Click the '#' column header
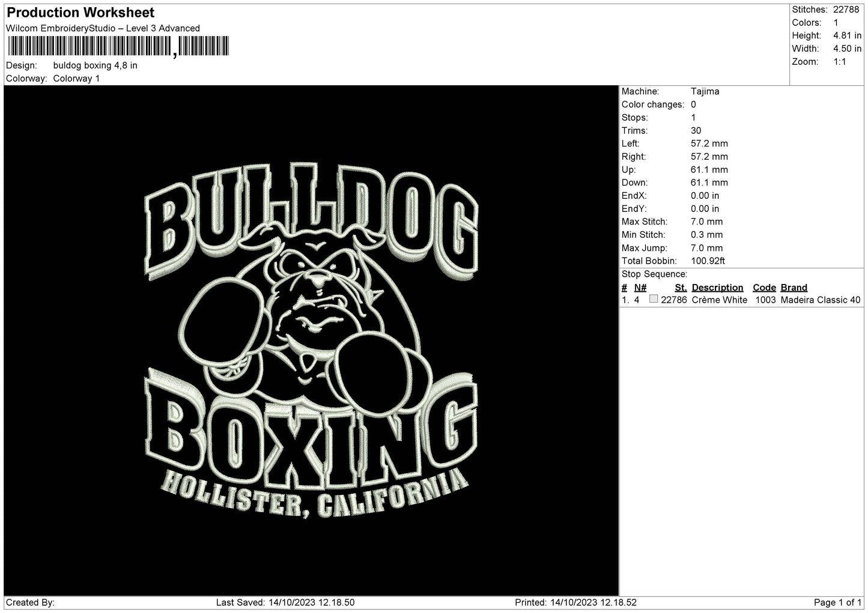This screenshot has width=868, height=613. click(x=624, y=288)
